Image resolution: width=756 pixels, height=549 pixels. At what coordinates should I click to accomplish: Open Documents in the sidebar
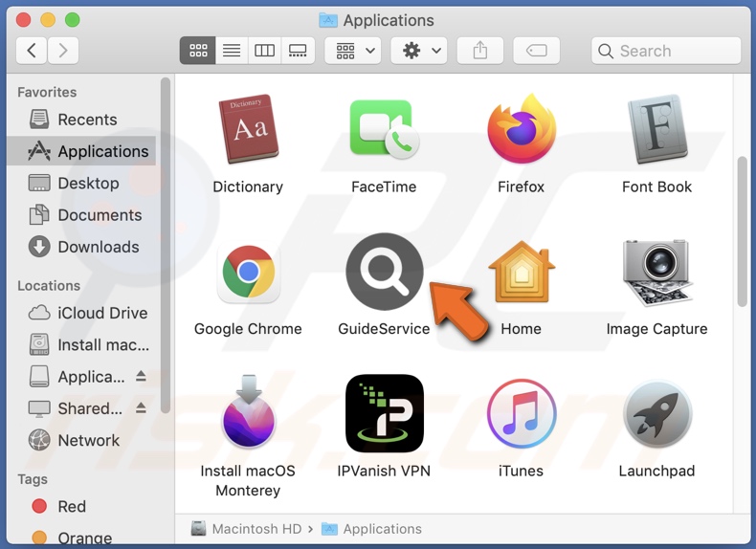[x=82, y=215]
